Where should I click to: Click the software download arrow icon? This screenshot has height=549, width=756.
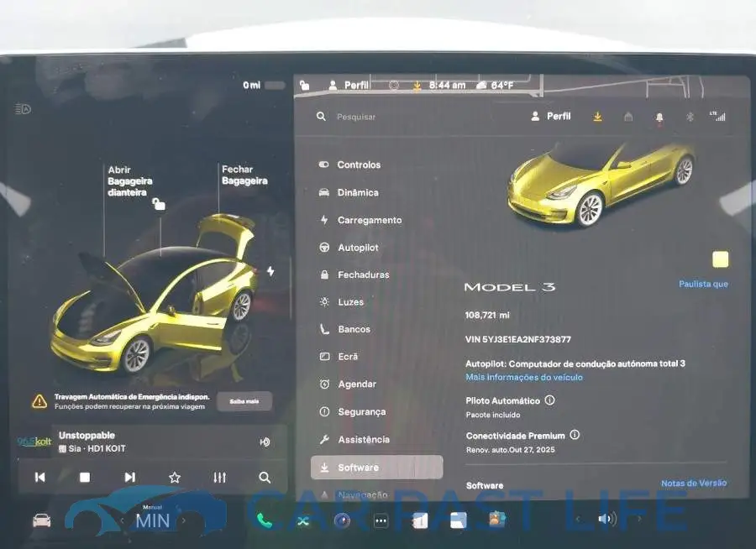click(597, 117)
